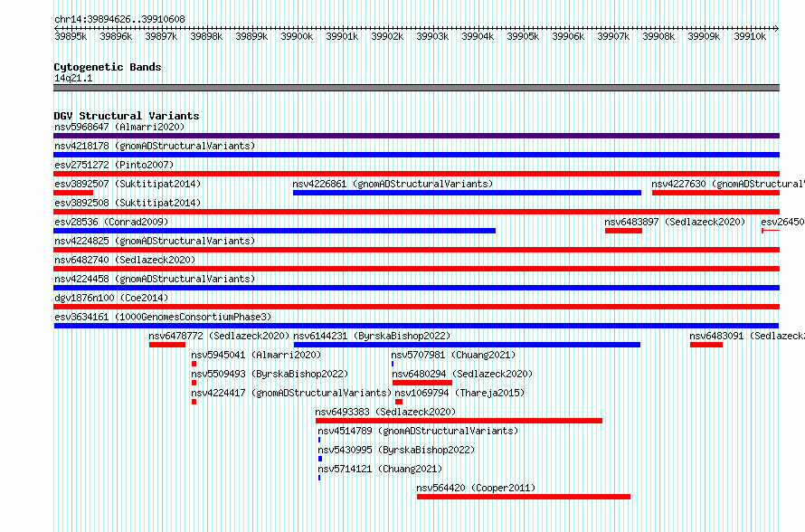Select the red nsv6478772 bar

click(166, 345)
